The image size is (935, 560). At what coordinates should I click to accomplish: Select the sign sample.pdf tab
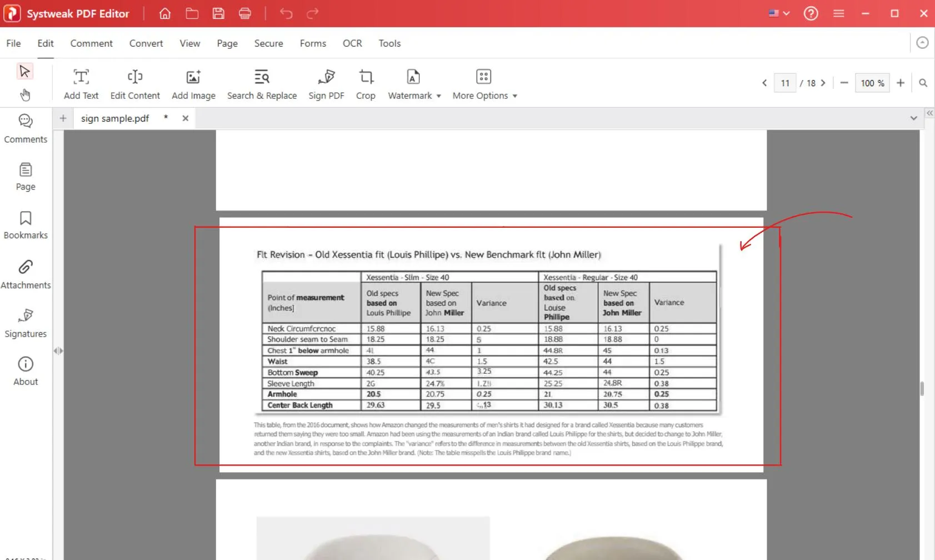[x=115, y=118]
